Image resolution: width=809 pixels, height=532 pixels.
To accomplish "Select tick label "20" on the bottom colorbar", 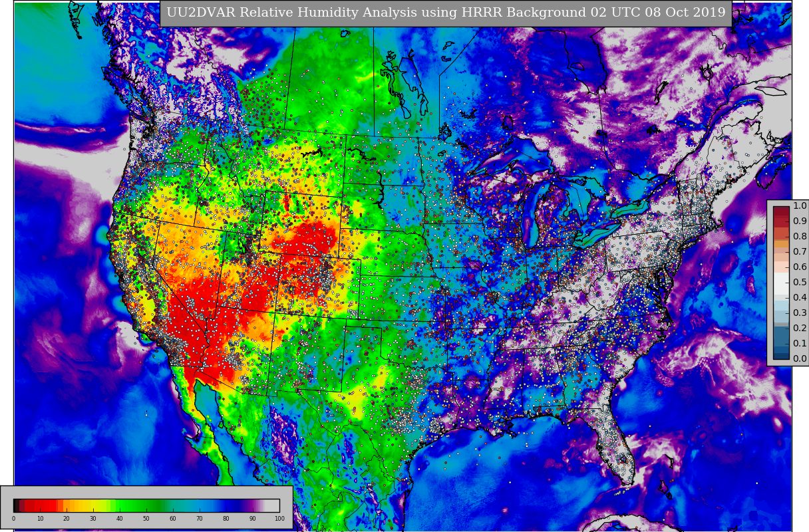I will (67, 519).
